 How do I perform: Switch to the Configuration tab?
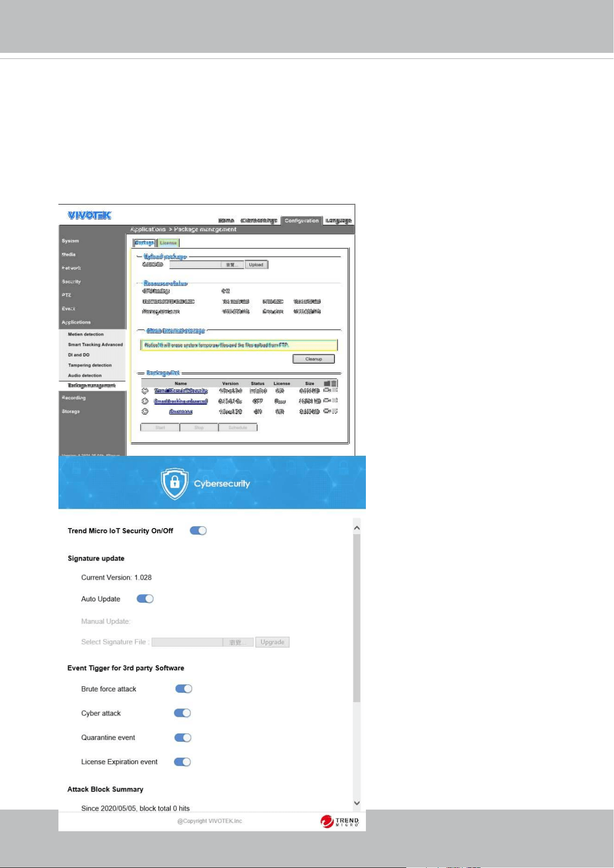tap(301, 221)
